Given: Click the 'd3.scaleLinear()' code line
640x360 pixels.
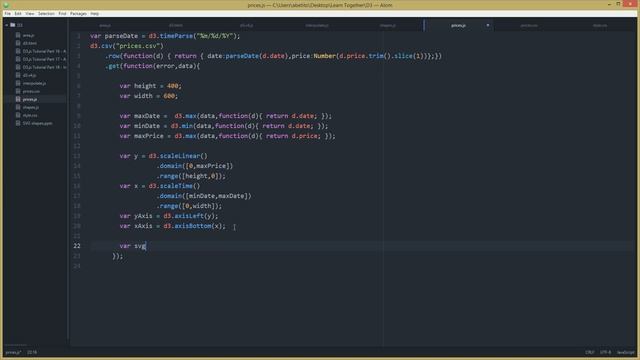Looking at the screenshot, I should click(163, 156).
